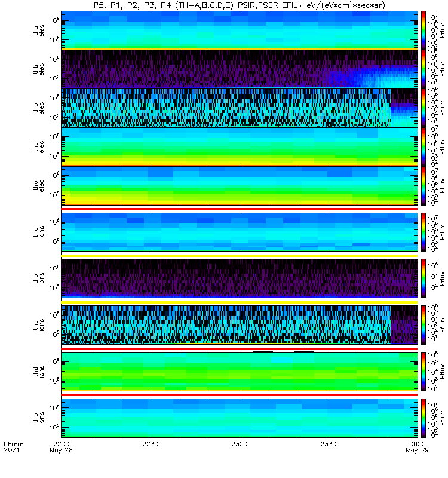Click the tha elec Eflux color bar
The width and height of the screenshot is (448, 478).
pyautogui.click(x=424, y=30)
